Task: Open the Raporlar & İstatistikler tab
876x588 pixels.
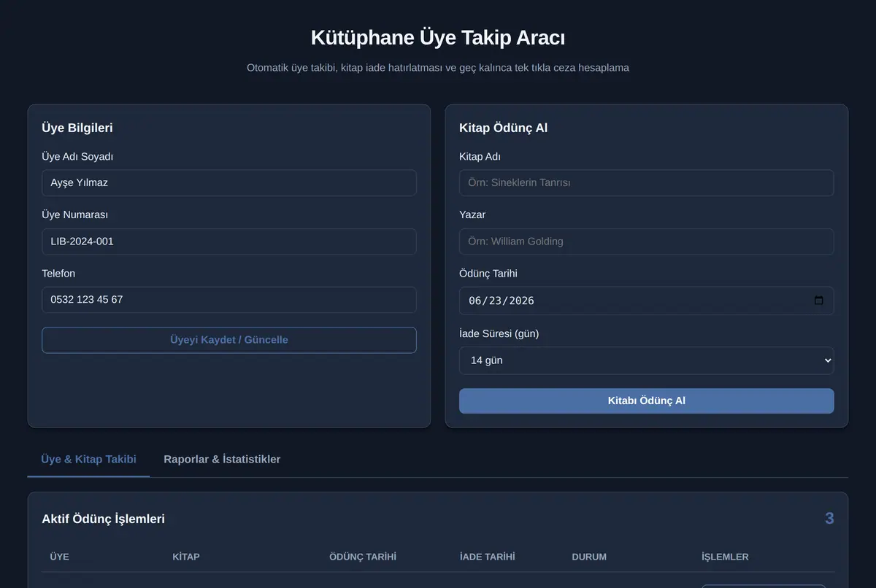Action: tap(222, 459)
